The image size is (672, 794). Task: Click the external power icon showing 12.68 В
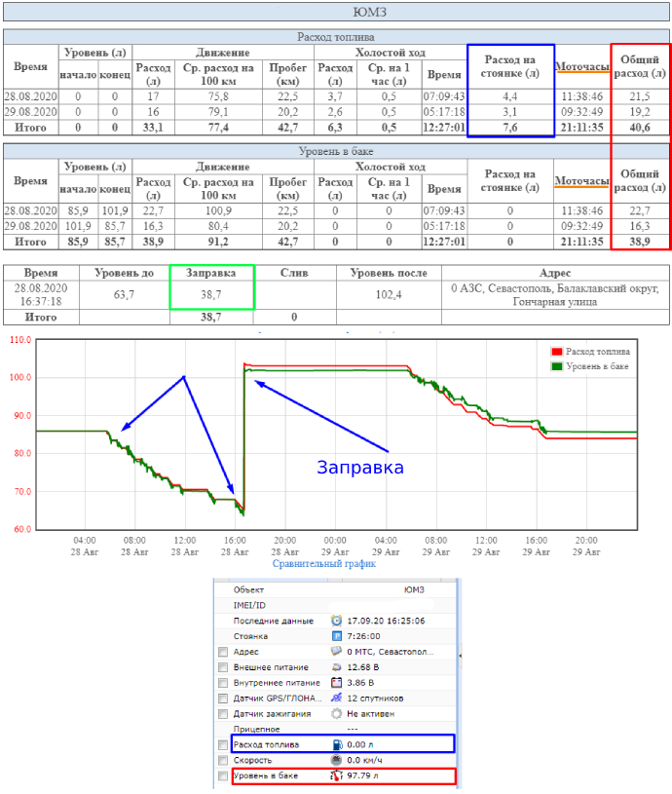click(336, 667)
